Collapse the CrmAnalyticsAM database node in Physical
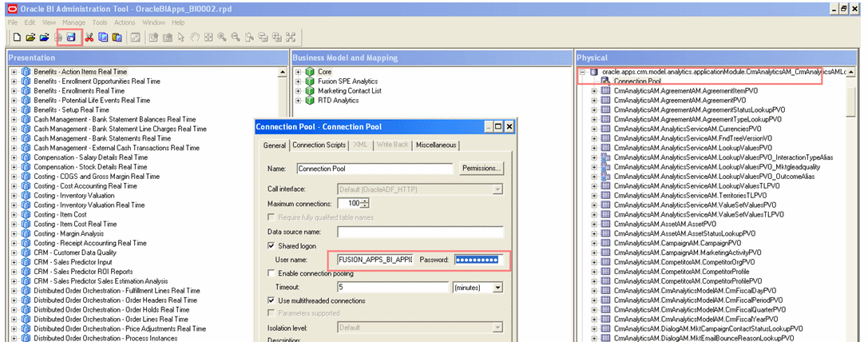868x342 pixels. [x=583, y=72]
